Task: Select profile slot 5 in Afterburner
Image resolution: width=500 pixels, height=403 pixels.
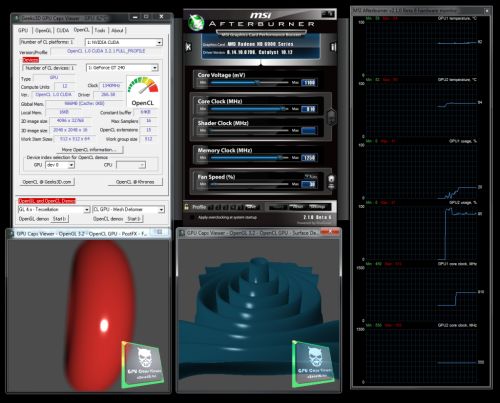Action: pos(241,207)
